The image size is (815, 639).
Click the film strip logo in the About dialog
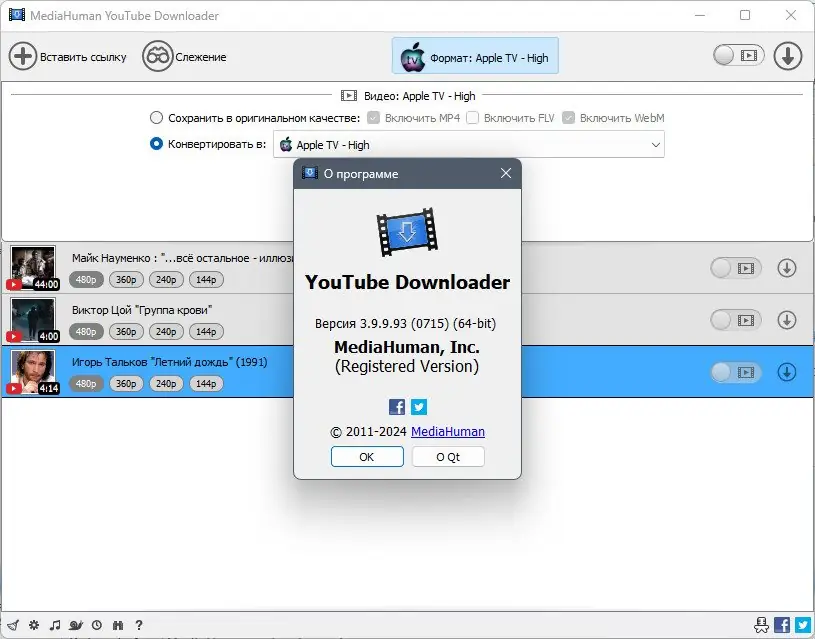click(407, 232)
